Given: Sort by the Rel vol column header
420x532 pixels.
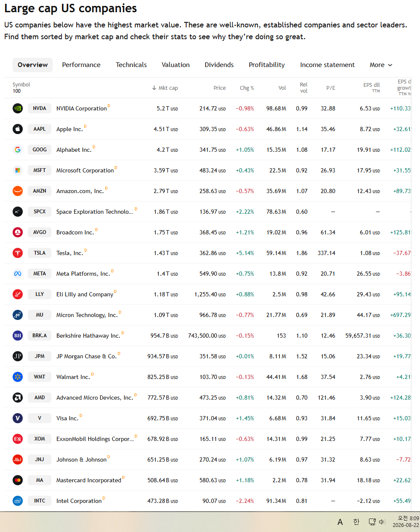Looking at the screenshot, I should point(304,88).
